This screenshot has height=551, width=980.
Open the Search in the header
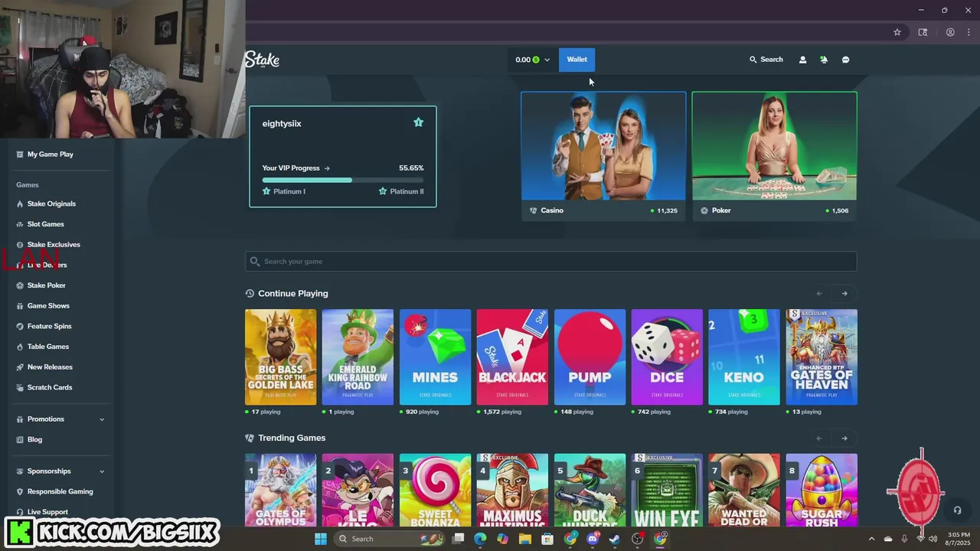click(766, 60)
